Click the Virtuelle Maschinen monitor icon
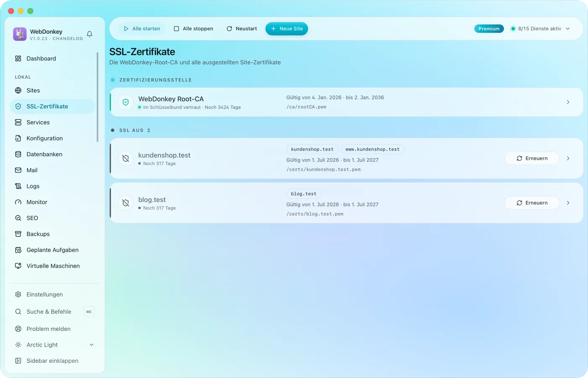This screenshot has width=588, height=378. click(18, 266)
